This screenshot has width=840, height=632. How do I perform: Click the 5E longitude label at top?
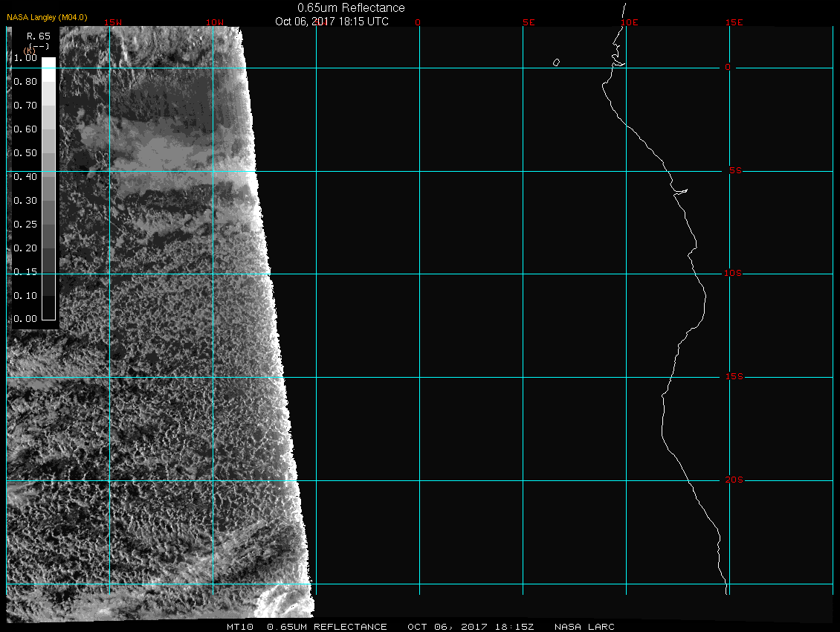[x=529, y=22]
